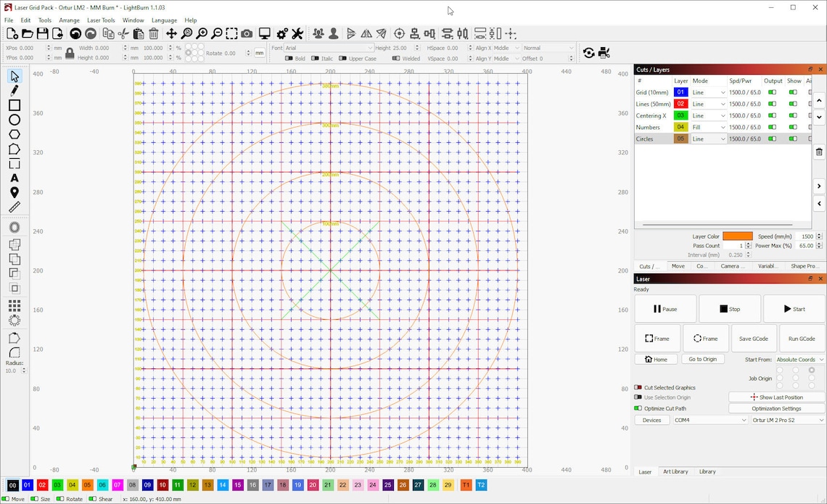Open the Grid Array tool
This screenshot has width=827, height=504.
(x=15, y=306)
